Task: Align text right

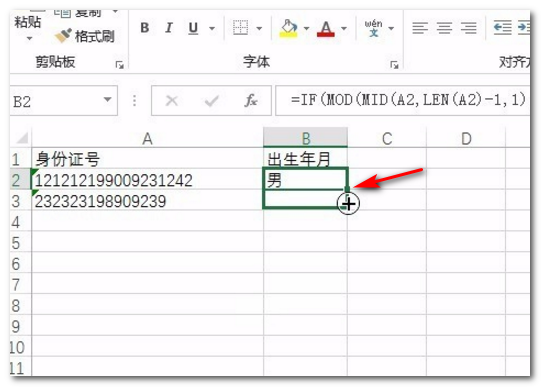Action: [469, 28]
